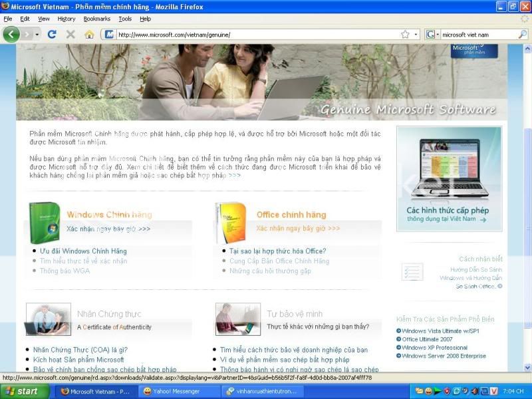Bookmark this page with the star icon
532x399 pixels.
(x=405, y=35)
